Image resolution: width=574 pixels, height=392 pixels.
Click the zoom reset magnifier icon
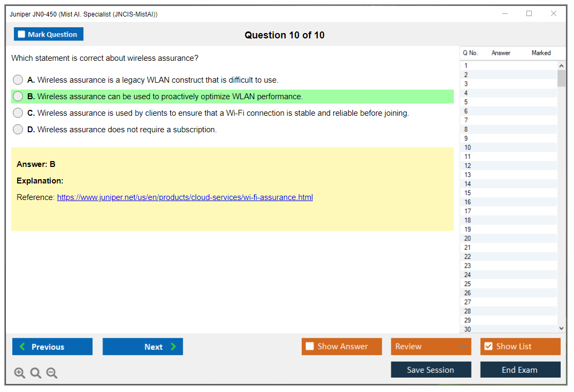pyautogui.click(x=36, y=373)
